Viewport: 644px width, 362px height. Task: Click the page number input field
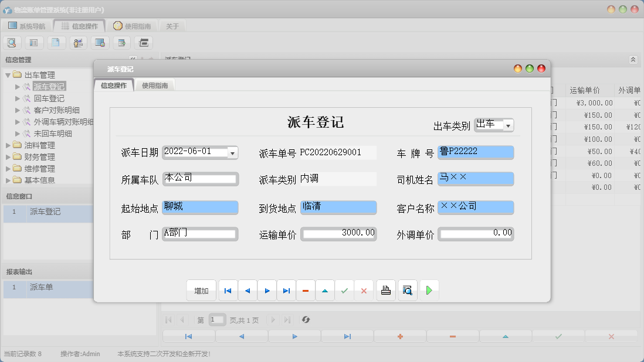tap(217, 320)
